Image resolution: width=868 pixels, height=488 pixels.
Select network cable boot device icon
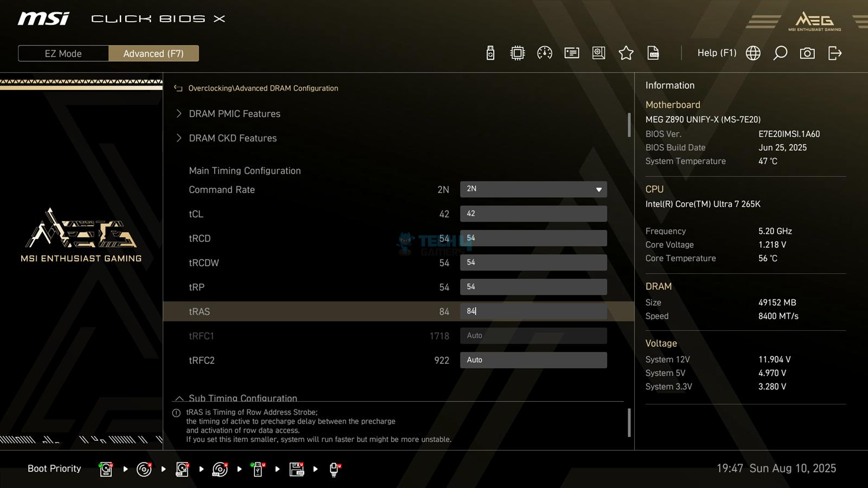pos(335,469)
